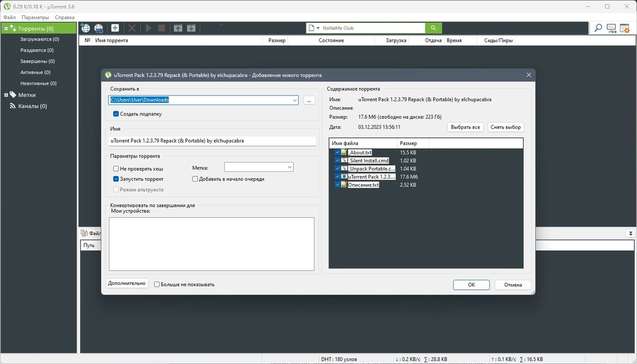Click the remote devices monitor icon
637x364 pixels.
tap(612, 28)
